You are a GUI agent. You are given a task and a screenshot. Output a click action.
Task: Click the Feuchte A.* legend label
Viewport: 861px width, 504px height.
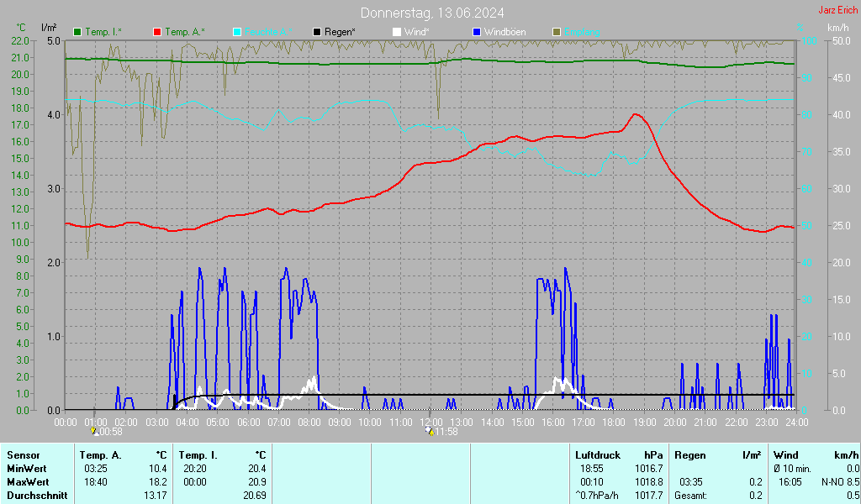(268, 33)
